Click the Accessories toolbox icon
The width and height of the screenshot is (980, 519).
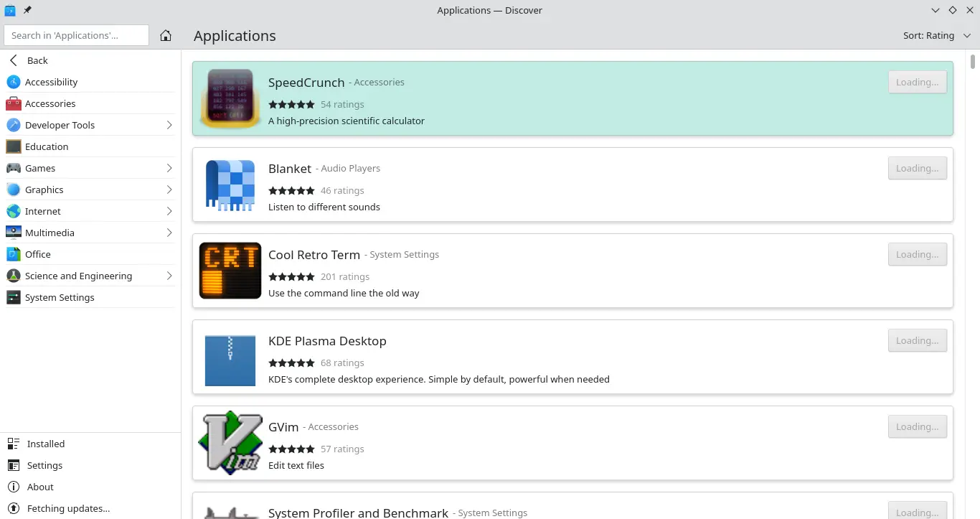tap(14, 103)
